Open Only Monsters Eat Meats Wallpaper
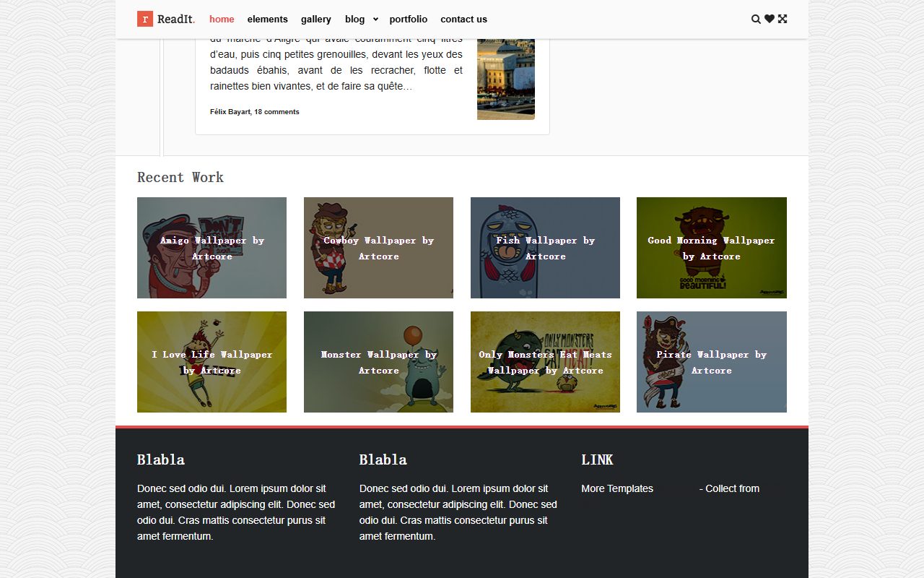Image resolution: width=924 pixels, height=578 pixels. coord(545,362)
